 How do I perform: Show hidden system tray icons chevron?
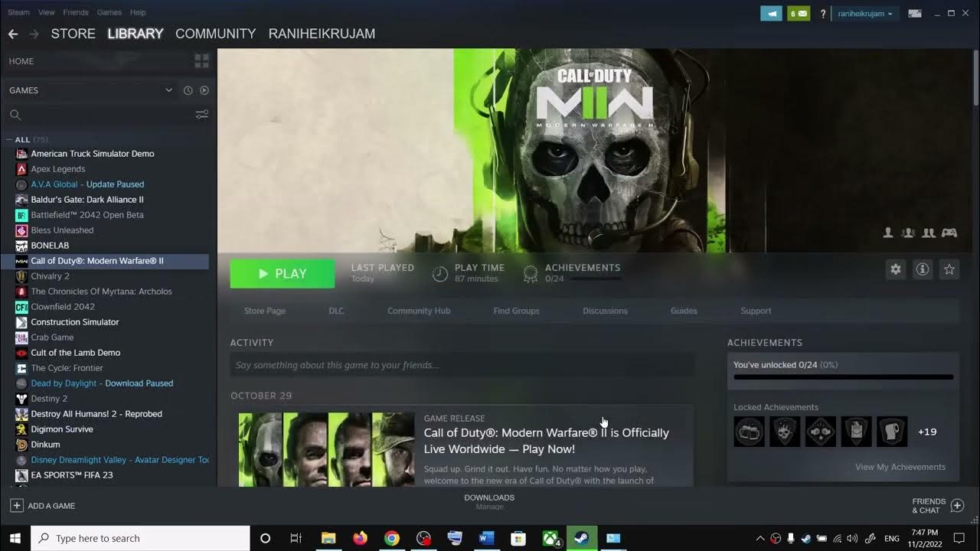760,538
